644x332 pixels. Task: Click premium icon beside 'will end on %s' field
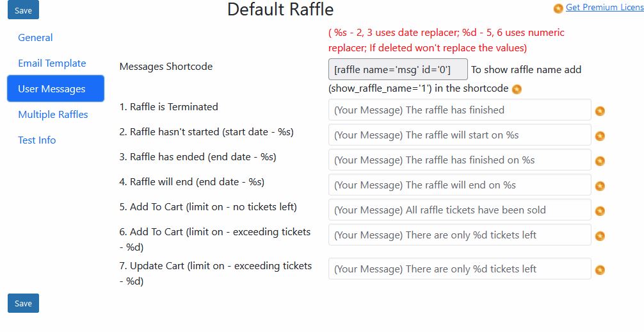pos(600,187)
